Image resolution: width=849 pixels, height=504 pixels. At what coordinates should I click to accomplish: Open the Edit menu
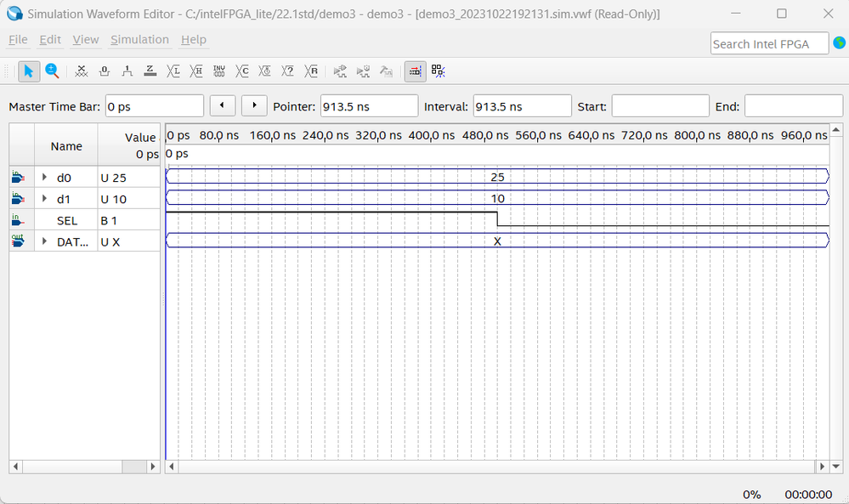pyautogui.click(x=50, y=40)
